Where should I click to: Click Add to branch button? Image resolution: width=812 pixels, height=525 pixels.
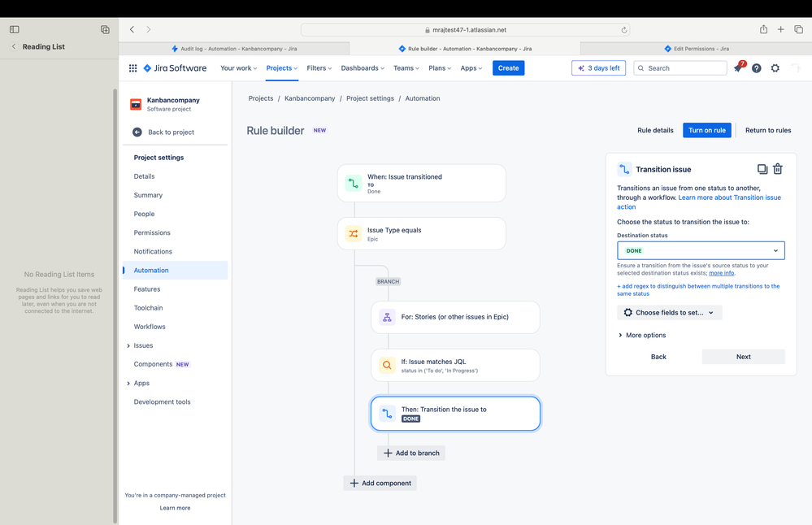(x=411, y=453)
